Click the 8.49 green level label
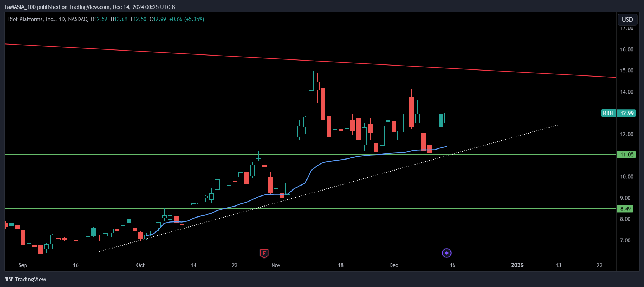Viewport: 644px width, 287px height. (625, 209)
